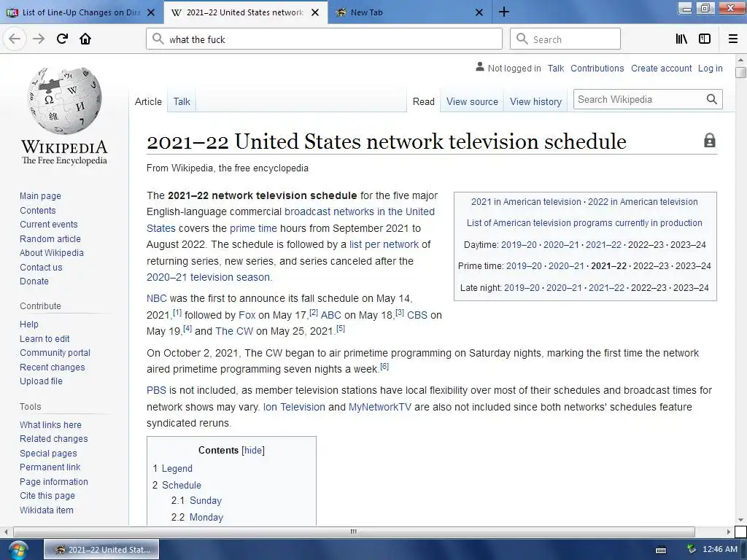Screen dimensions: 747x560
Task: Open the Donate sidebar link
Action: click(x=34, y=281)
